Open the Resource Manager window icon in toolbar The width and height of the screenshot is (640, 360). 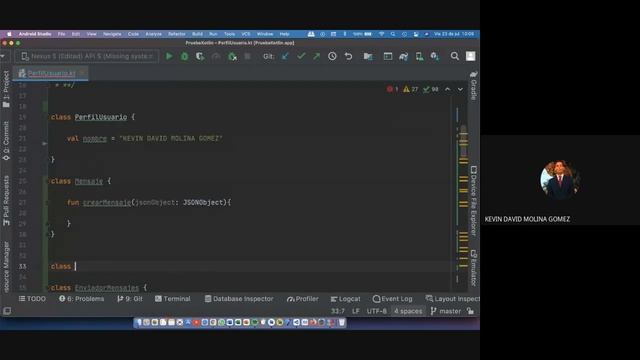[388, 56]
